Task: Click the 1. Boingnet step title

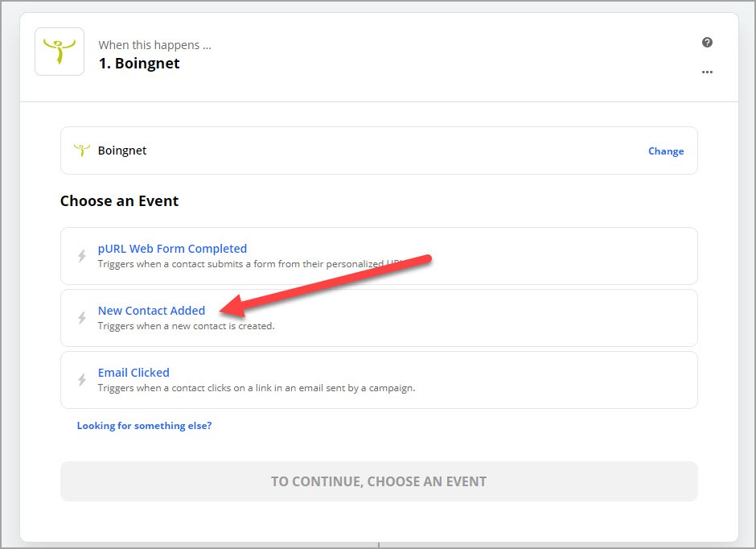Action: click(139, 64)
